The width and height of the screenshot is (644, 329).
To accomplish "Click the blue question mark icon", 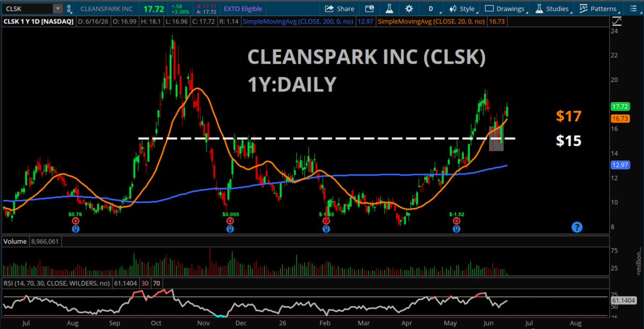I will click(577, 227).
